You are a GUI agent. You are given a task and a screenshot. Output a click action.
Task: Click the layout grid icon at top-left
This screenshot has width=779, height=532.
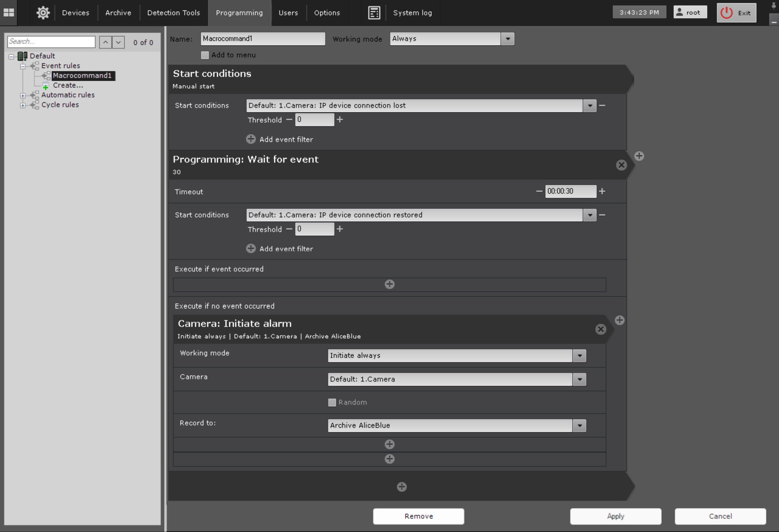9,13
